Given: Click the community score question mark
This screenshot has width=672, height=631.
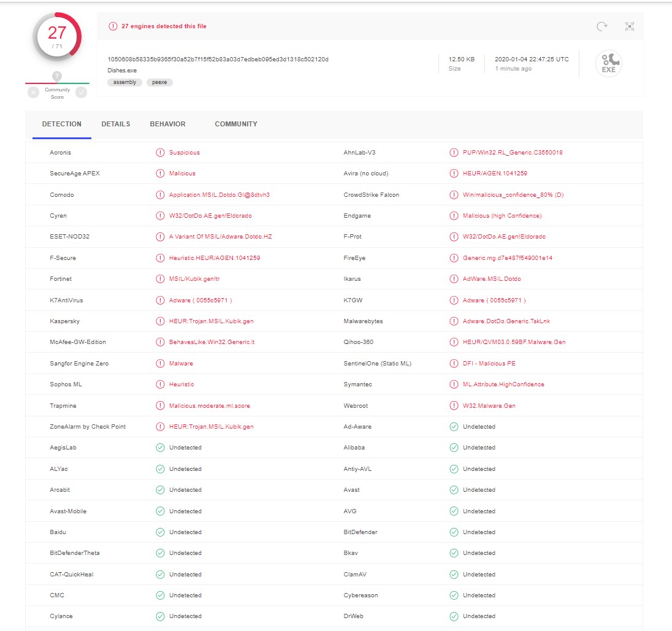Looking at the screenshot, I should tap(57, 76).
